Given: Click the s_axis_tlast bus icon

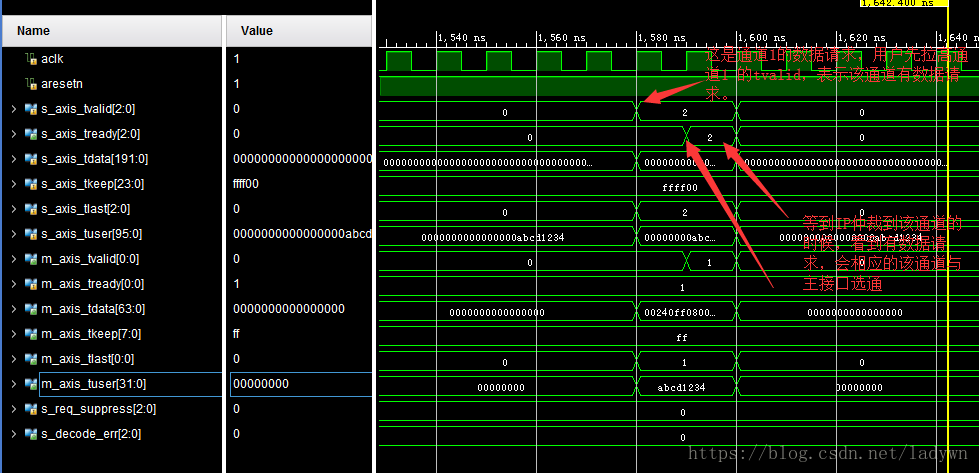Looking at the screenshot, I should pos(31,209).
